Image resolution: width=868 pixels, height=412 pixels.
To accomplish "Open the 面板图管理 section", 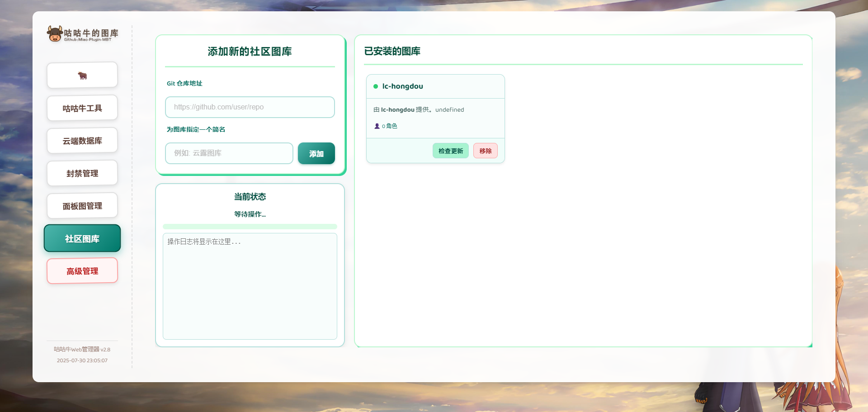I will point(82,205).
